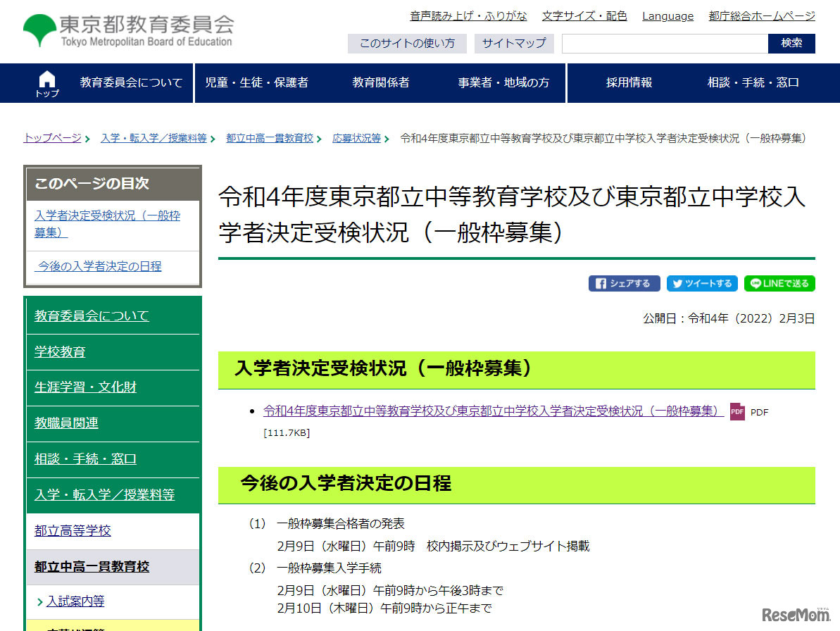This screenshot has height=631, width=840.
Task: Jump to 今後の入学者決定の日程 in the table of contents
Action: [99, 266]
